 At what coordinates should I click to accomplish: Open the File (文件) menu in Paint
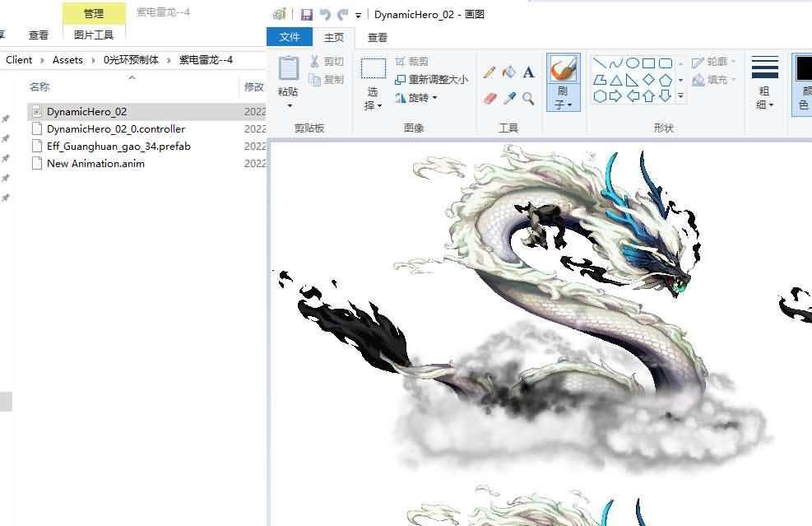(290, 37)
